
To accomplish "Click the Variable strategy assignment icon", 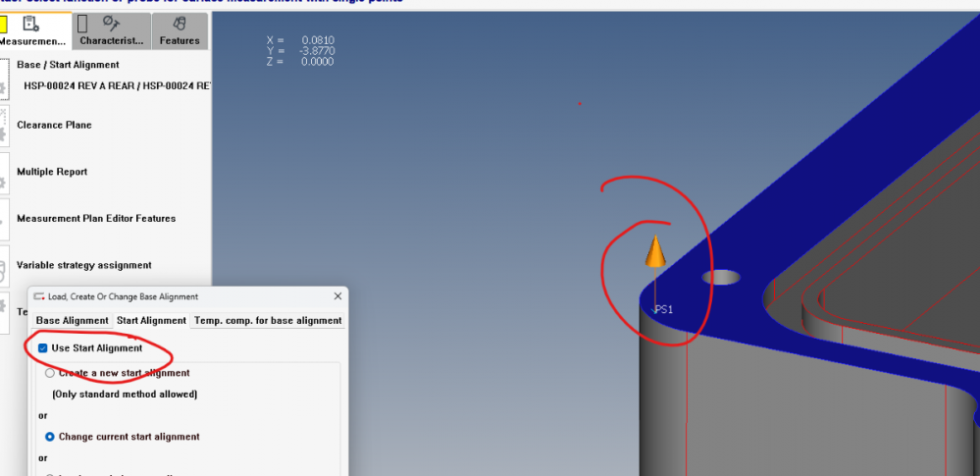I will pyautogui.click(x=4, y=265).
